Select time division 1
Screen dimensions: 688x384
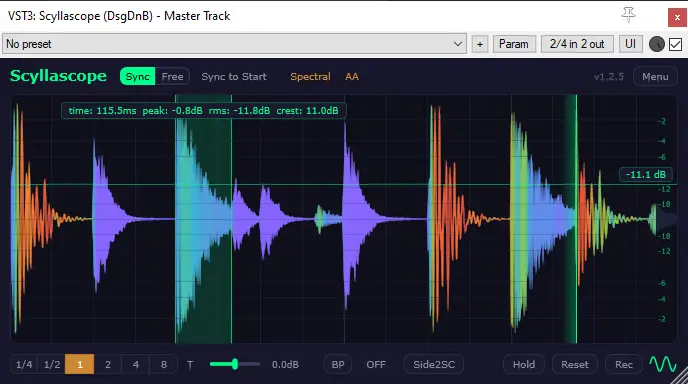79,364
